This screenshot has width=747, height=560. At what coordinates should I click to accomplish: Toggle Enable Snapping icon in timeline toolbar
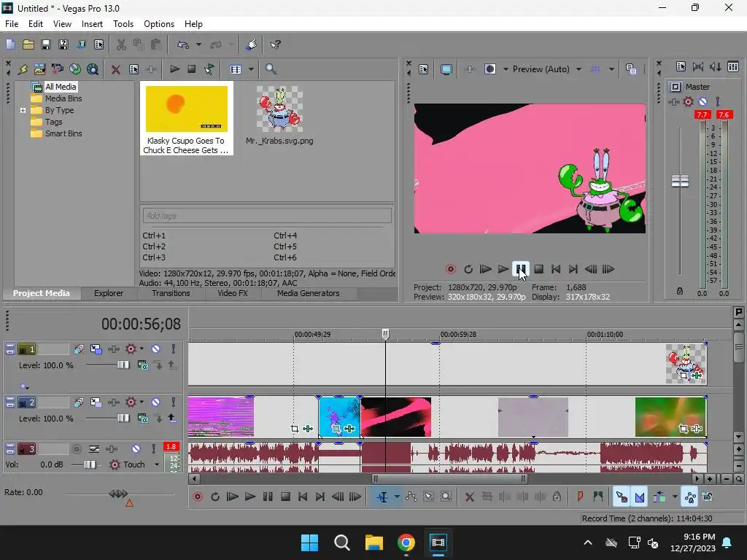(622, 497)
